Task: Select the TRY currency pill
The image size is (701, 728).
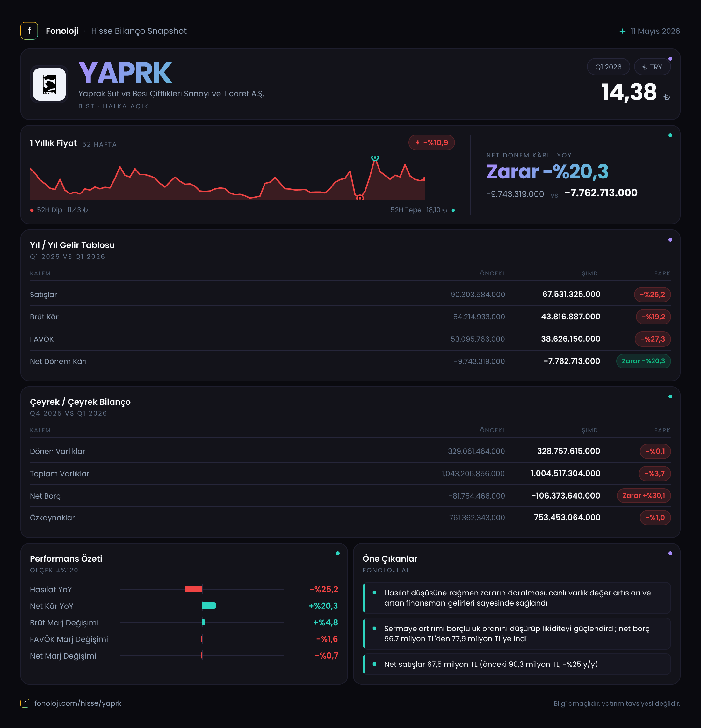Action: tap(652, 67)
